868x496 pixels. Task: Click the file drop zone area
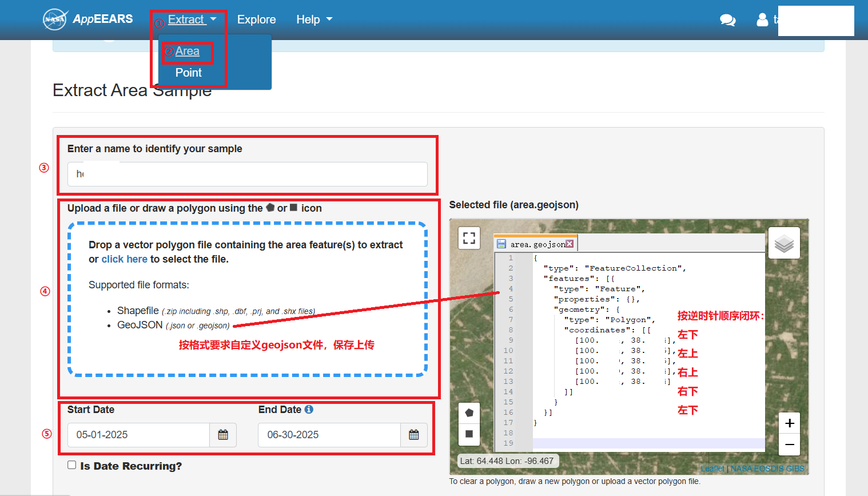coord(248,299)
